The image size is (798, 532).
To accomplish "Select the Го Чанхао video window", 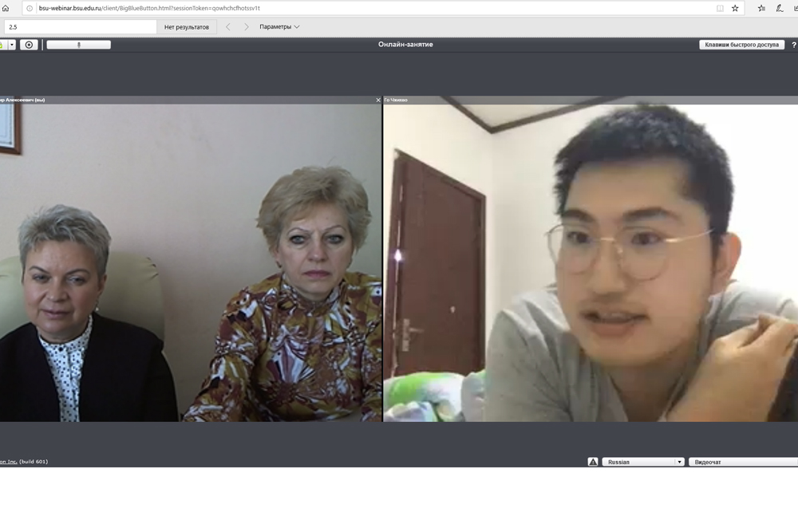I will (x=591, y=263).
